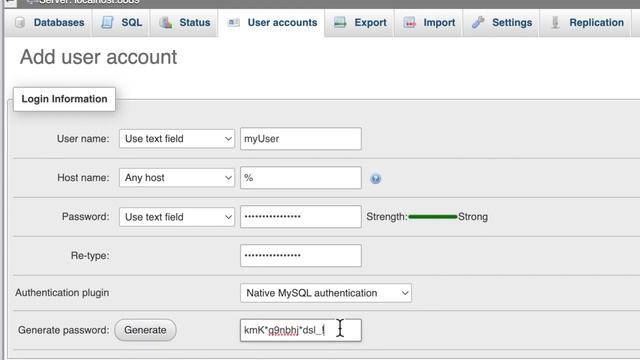Viewport: 640px width, 360px height.
Task: Click the Export tab icon
Action: (340, 22)
